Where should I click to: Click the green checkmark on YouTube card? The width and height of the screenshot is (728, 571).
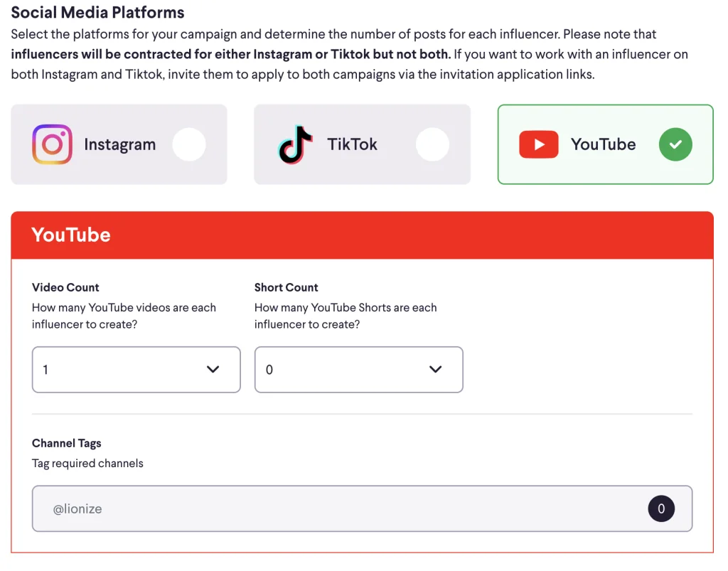[x=675, y=144]
